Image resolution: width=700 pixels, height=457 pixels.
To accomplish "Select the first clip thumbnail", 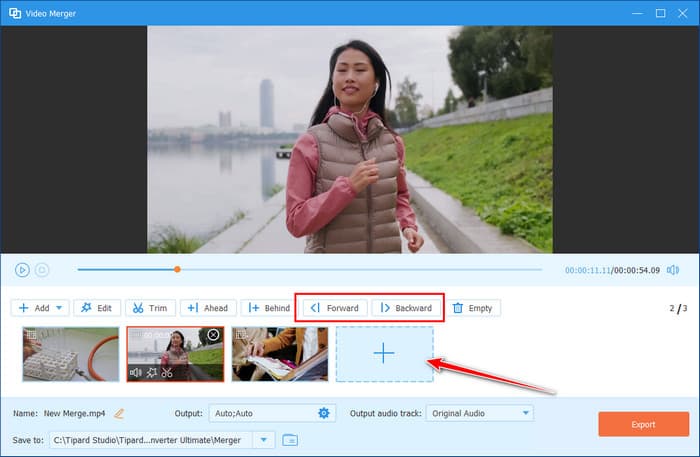I will click(71, 354).
